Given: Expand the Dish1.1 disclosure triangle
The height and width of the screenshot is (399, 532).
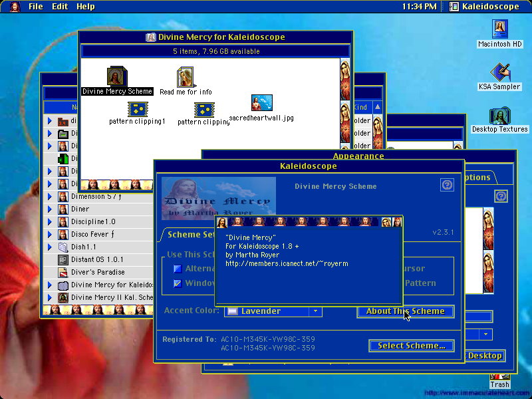Looking at the screenshot, I should (x=50, y=247).
